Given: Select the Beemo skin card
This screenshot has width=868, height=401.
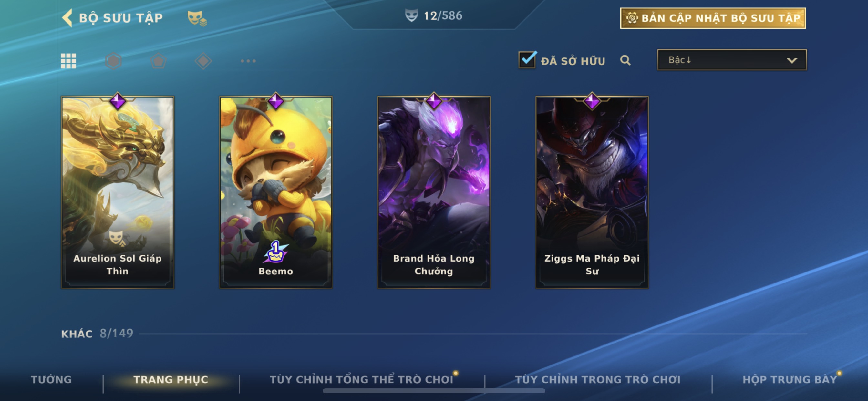Looking at the screenshot, I should click(276, 192).
